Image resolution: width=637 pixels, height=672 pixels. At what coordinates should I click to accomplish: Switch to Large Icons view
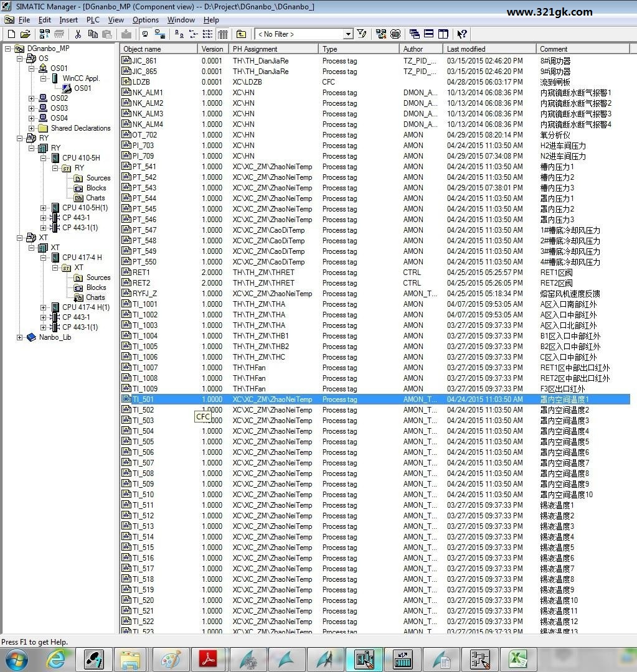pos(179,34)
